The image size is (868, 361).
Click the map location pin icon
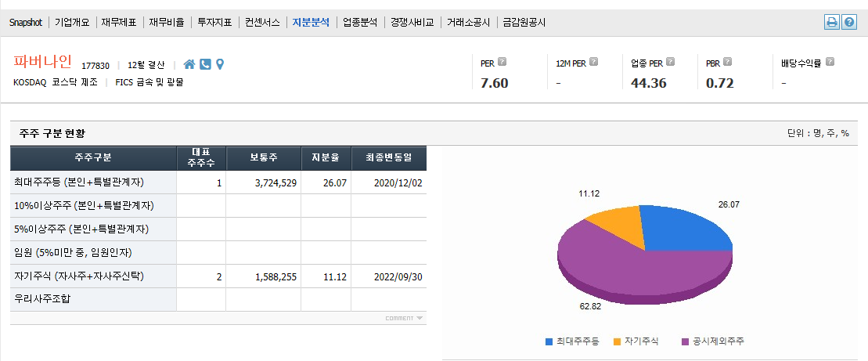point(220,64)
